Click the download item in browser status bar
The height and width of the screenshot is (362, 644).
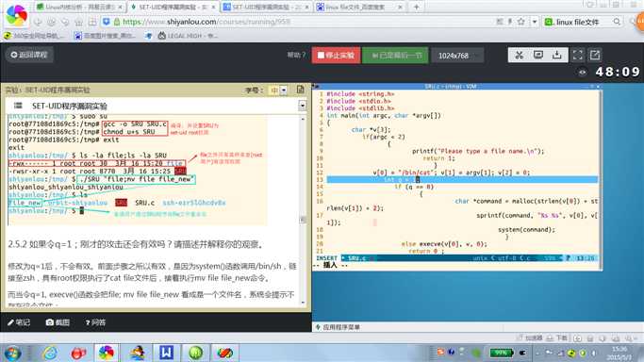tap(557, 338)
